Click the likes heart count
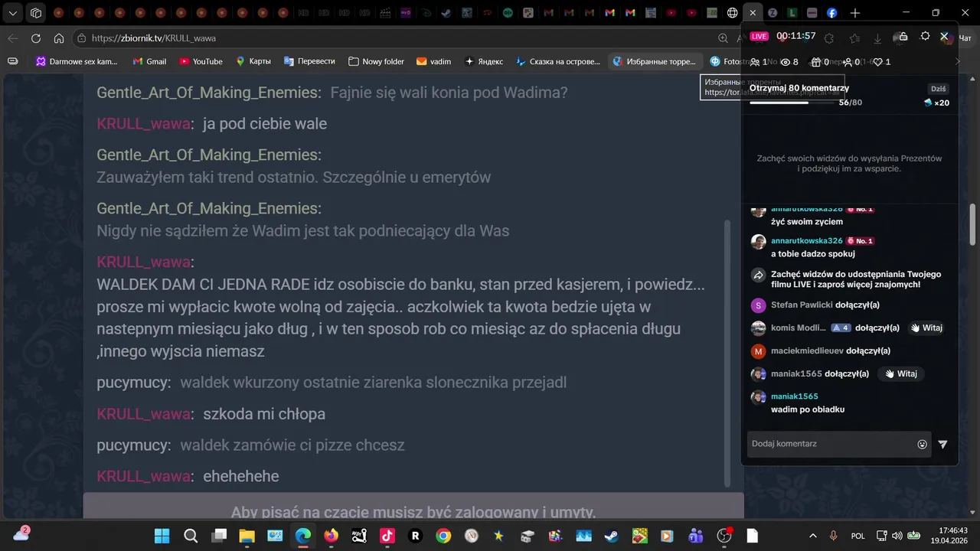 [882, 62]
